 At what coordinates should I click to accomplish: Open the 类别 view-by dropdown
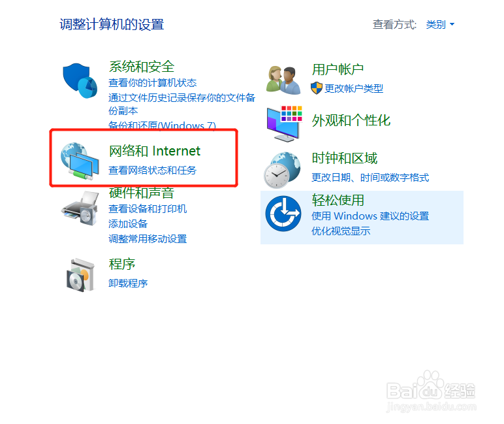tap(440, 24)
